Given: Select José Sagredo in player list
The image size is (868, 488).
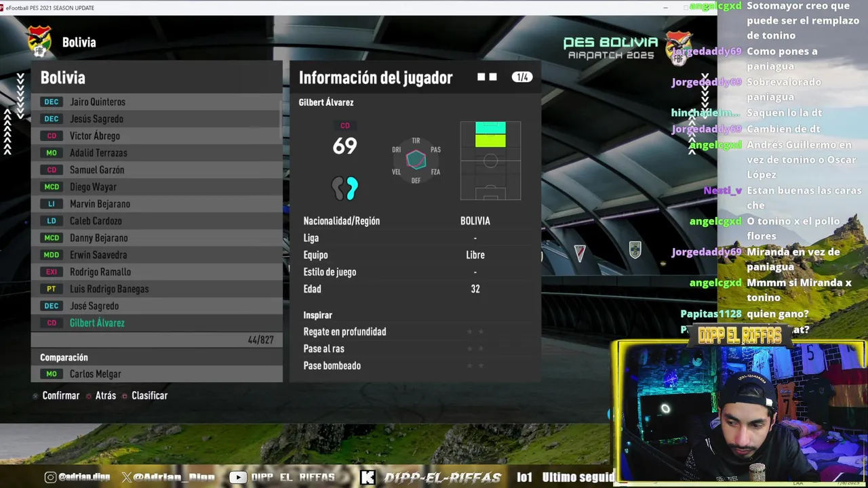Looking at the screenshot, I should pos(155,306).
